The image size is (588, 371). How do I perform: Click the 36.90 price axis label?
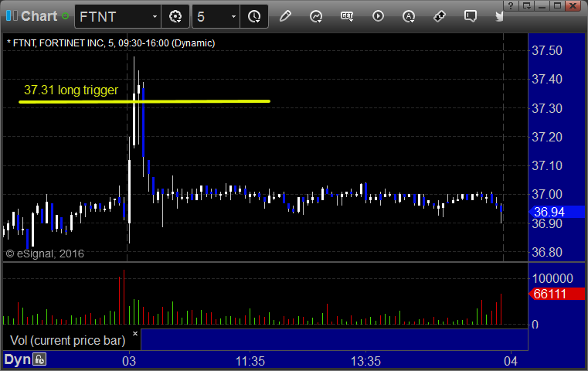(x=547, y=224)
